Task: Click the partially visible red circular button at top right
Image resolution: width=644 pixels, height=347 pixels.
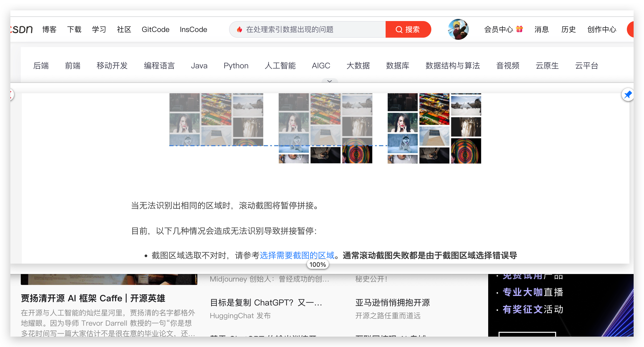Action: [630, 30]
